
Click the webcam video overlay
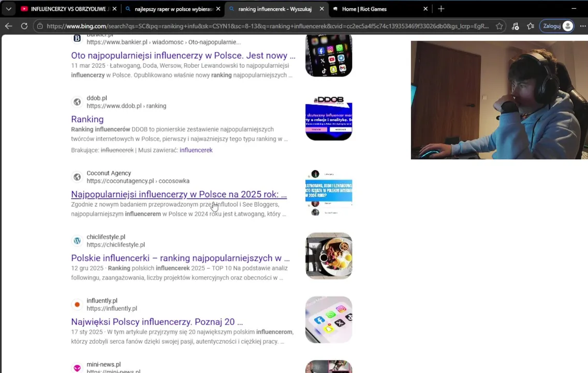coord(499,100)
